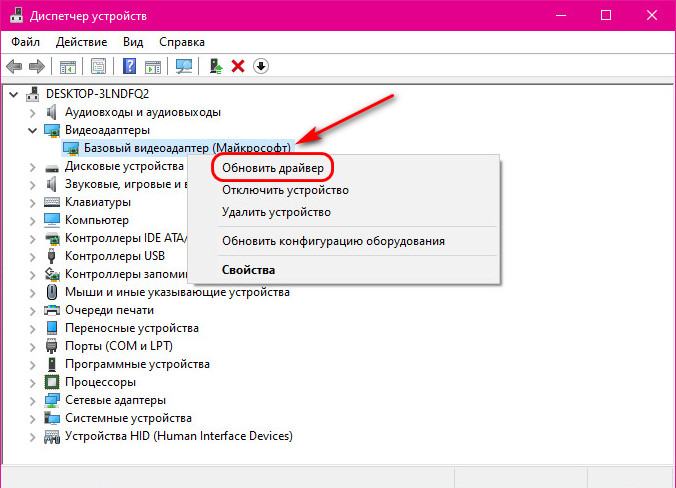Maximize the Диспетчер устройств window
This screenshot has height=488, width=676.
pos(606,16)
